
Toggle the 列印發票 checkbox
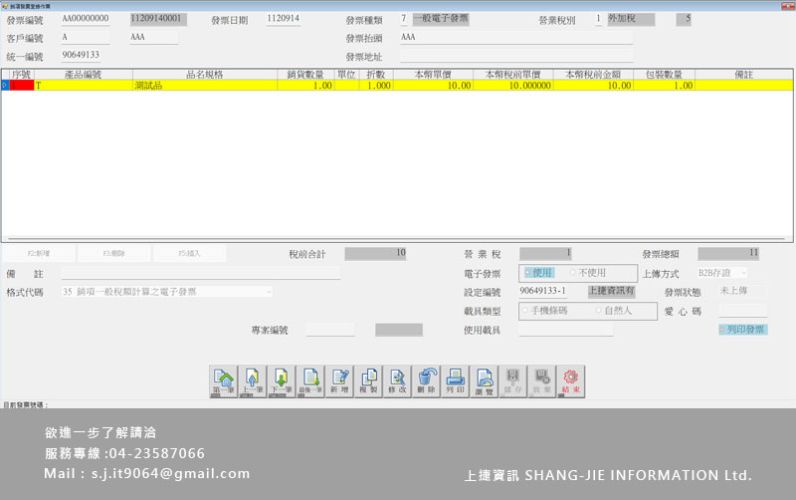743,329
